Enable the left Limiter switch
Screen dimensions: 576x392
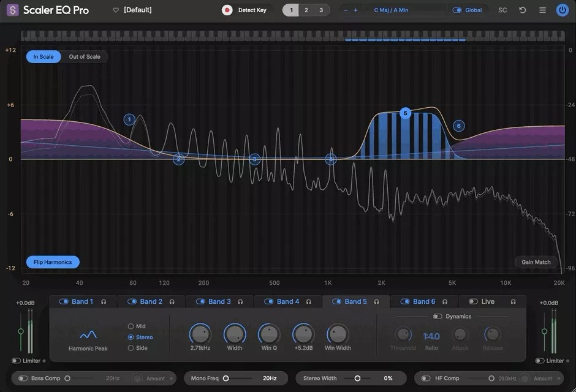(16, 361)
